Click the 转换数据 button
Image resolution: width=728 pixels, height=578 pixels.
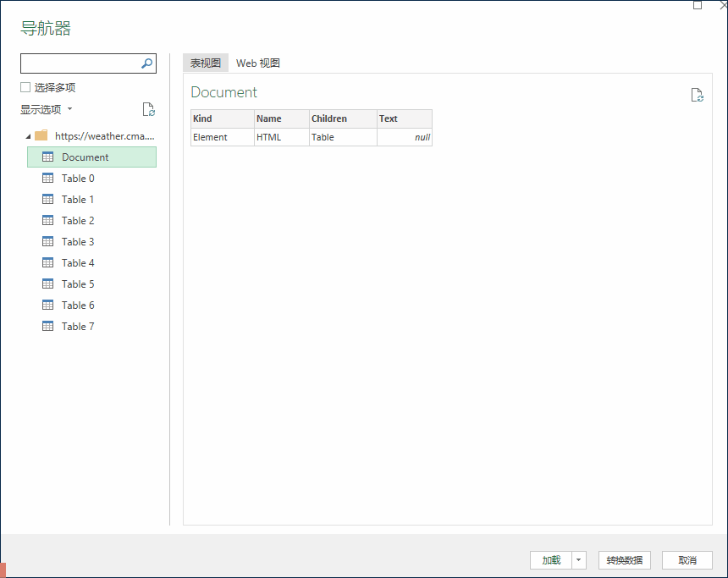point(624,559)
